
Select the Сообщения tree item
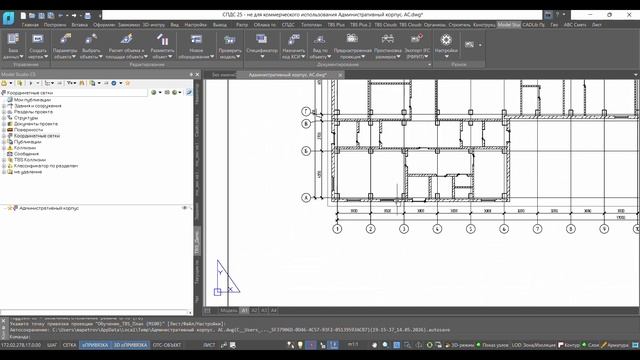click(26, 154)
